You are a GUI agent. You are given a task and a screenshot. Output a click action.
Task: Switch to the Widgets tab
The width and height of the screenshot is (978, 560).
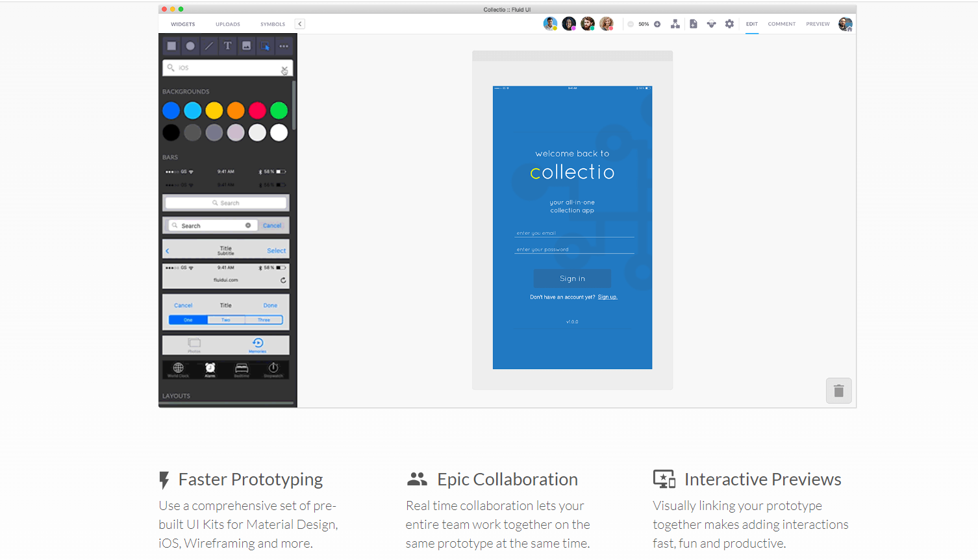(183, 24)
